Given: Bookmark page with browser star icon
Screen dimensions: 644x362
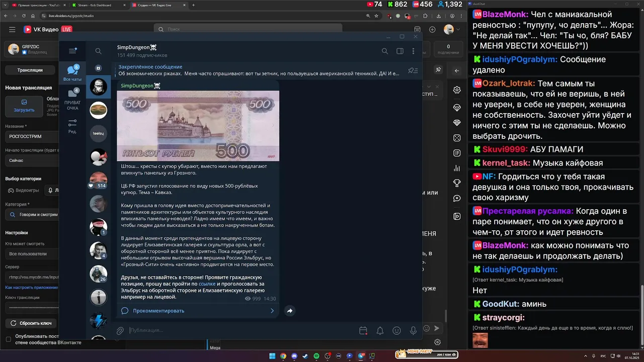Looking at the screenshot, I should pos(376,16).
